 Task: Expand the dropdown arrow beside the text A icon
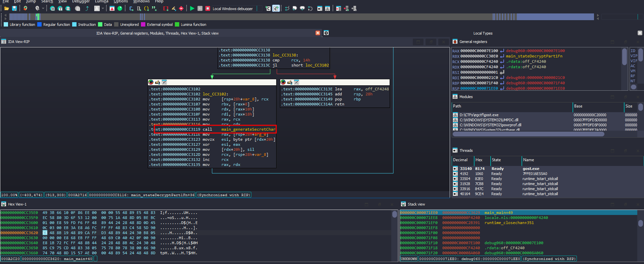(103, 8)
